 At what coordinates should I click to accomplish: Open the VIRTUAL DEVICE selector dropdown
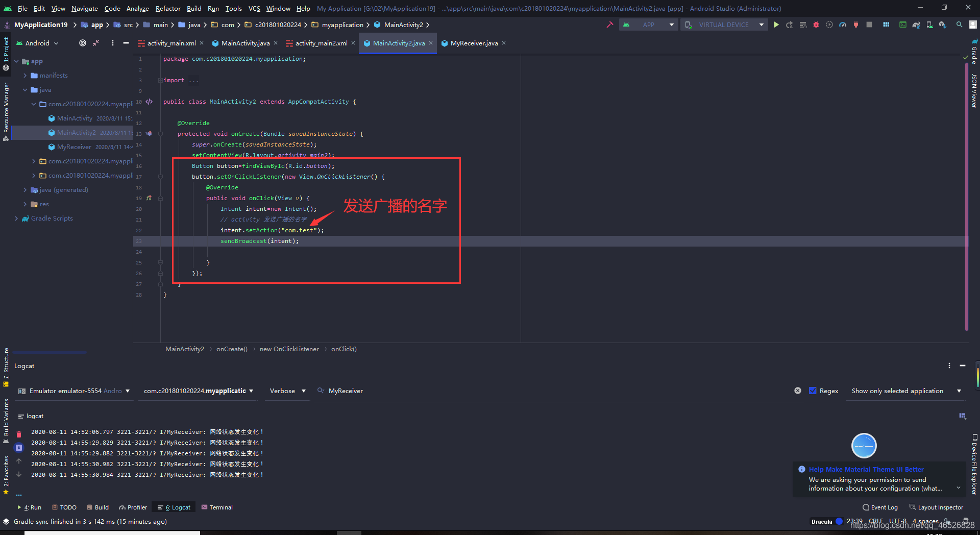[724, 25]
